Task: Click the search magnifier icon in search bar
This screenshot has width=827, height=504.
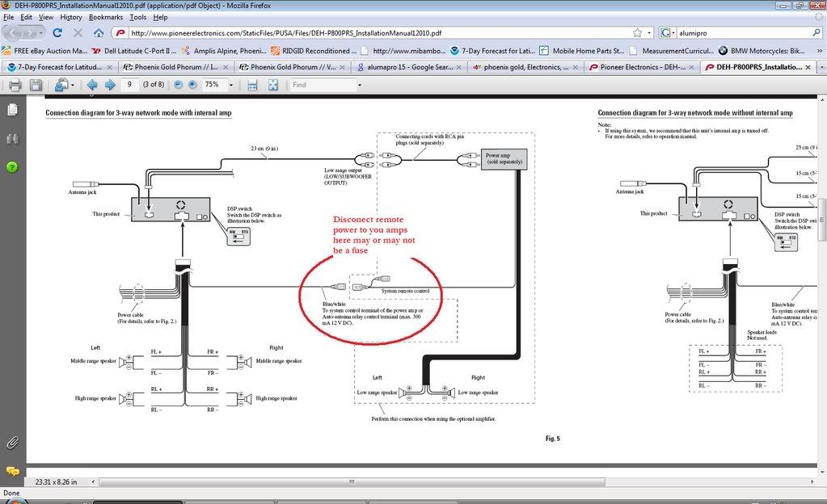Action: pos(816,32)
